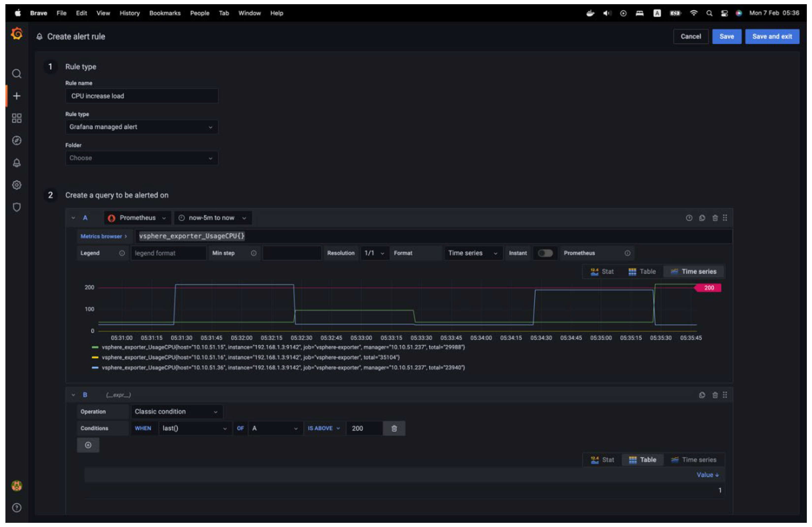Click the Dashboards grid icon in sidebar
812x527 pixels.
tap(17, 118)
